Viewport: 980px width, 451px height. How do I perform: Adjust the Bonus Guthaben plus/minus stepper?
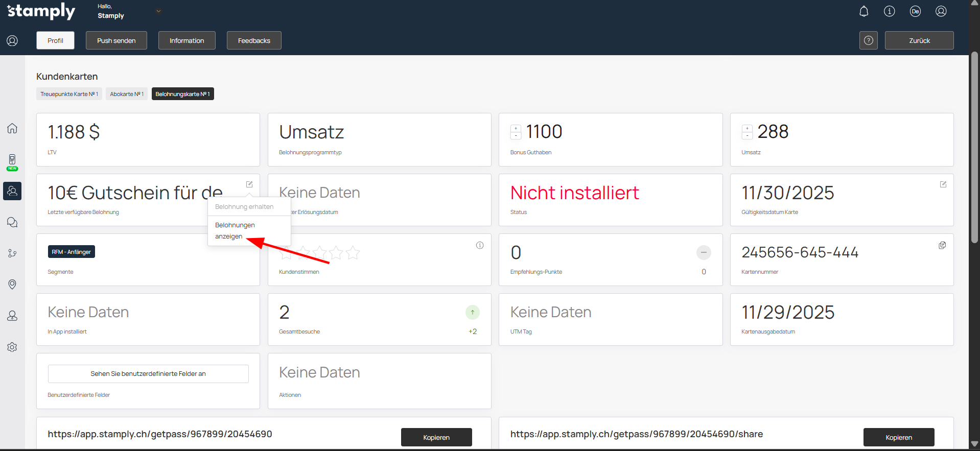click(x=516, y=132)
